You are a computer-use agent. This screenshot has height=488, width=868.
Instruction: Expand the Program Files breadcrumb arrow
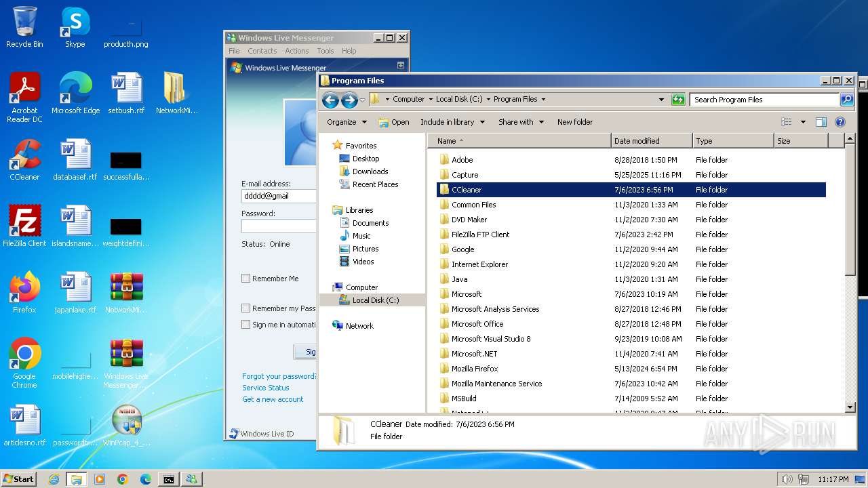pos(543,99)
